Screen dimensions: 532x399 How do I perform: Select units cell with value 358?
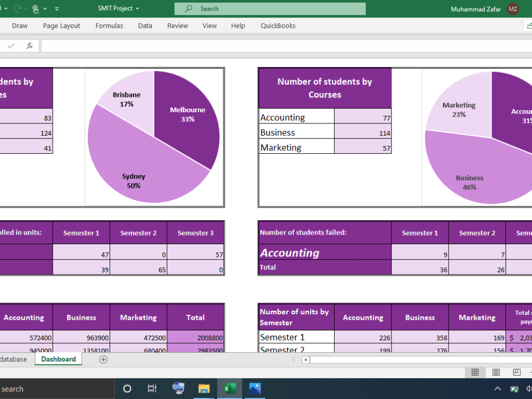click(x=420, y=337)
